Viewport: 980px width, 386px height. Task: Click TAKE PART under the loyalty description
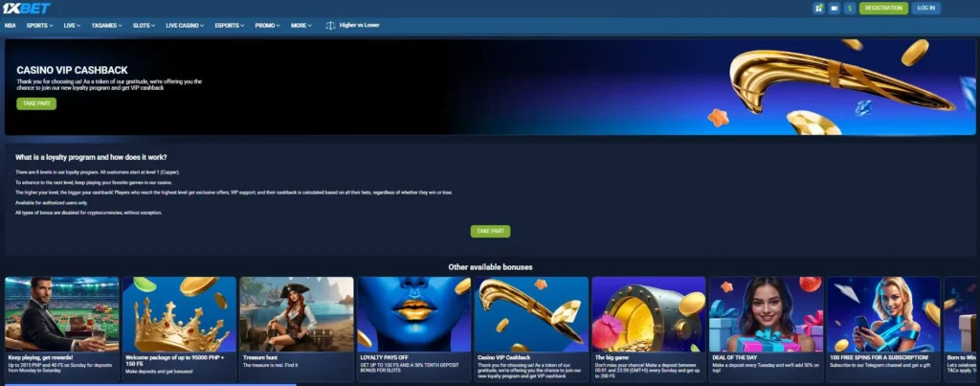pos(490,232)
